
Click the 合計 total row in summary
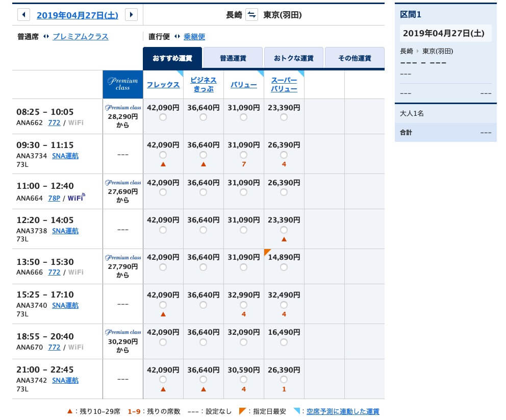[x=445, y=132]
